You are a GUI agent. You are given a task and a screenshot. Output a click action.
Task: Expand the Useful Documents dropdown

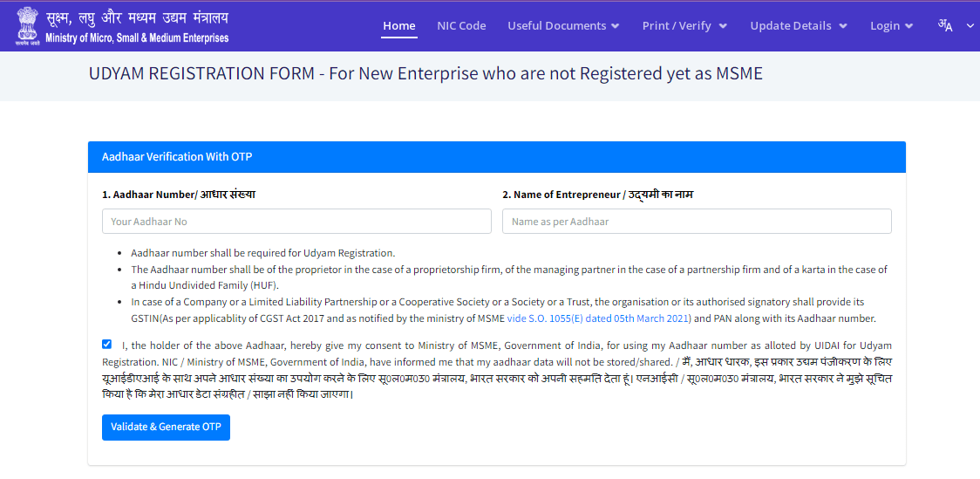point(563,26)
